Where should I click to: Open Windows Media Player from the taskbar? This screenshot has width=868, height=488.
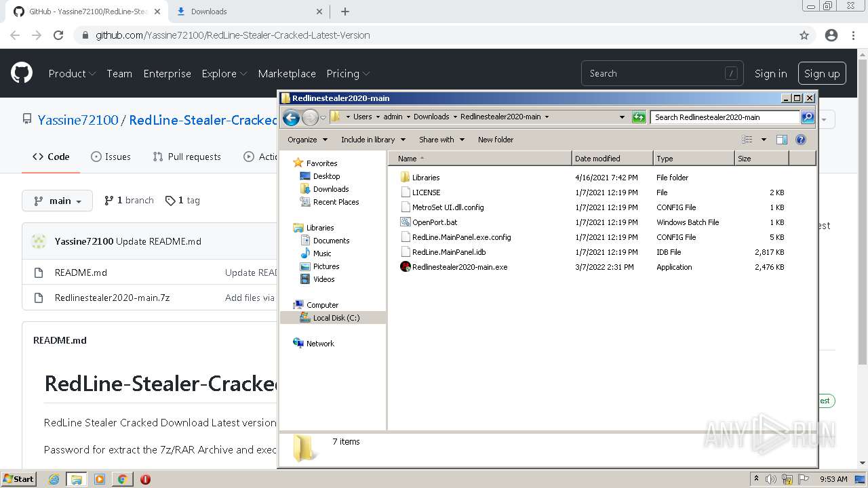100,479
